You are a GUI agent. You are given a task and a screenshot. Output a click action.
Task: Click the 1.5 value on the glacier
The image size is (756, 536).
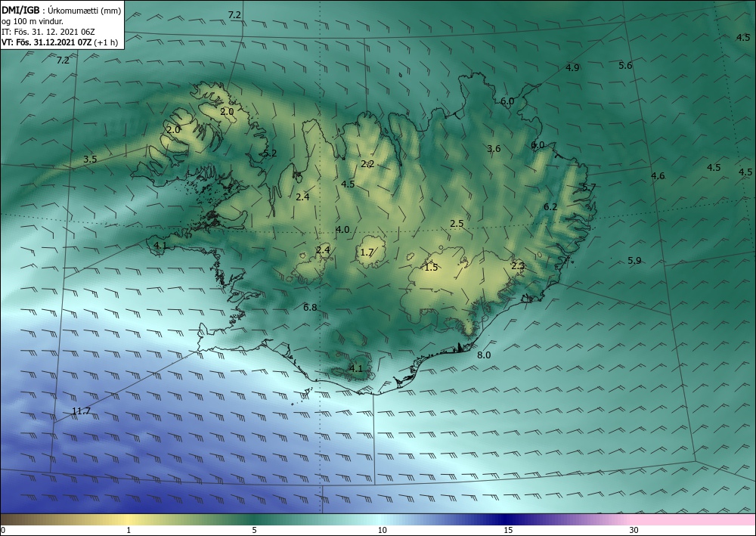pos(431,267)
